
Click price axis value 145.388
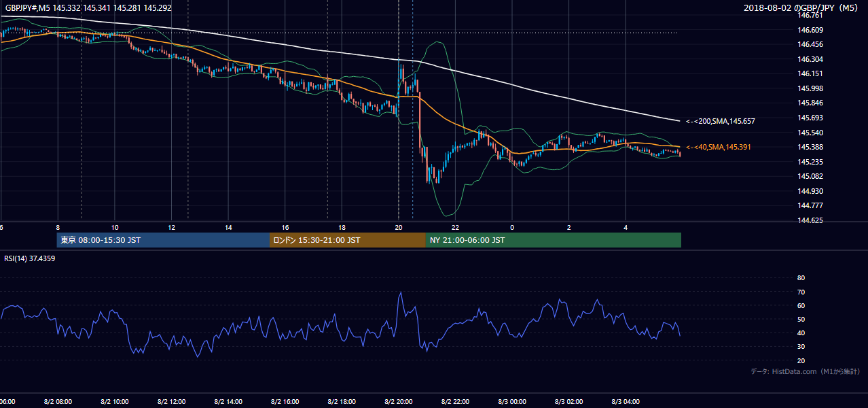click(x=810, y=147)
